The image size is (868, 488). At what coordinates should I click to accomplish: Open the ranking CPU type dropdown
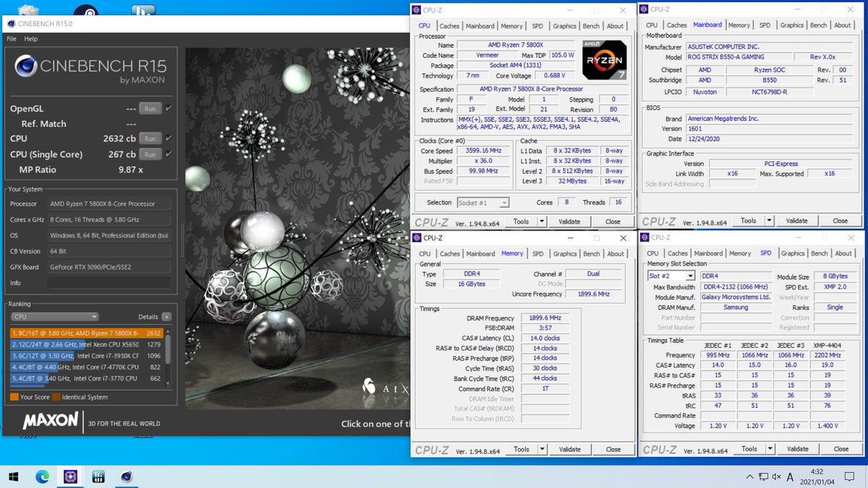55,317
